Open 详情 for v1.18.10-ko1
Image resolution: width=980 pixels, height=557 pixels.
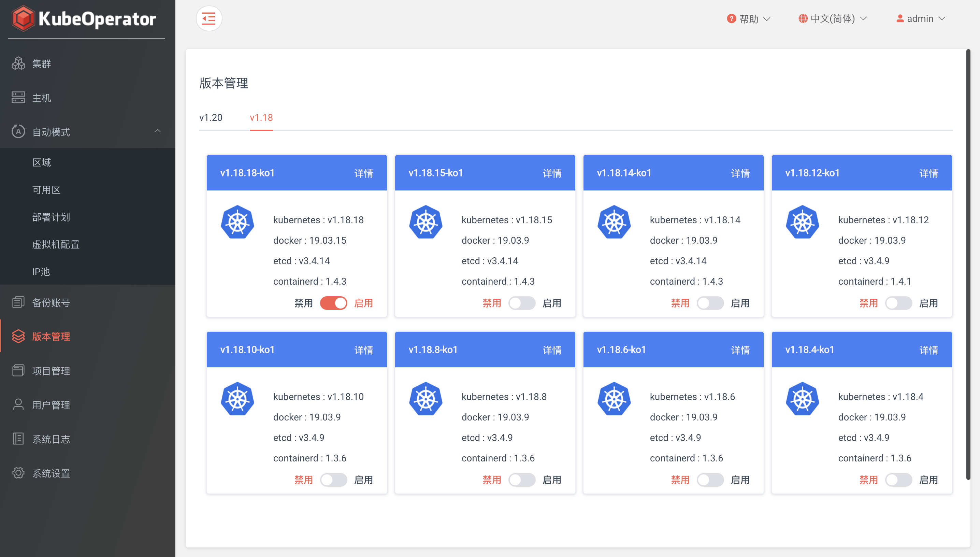click(x=363, y=349)
